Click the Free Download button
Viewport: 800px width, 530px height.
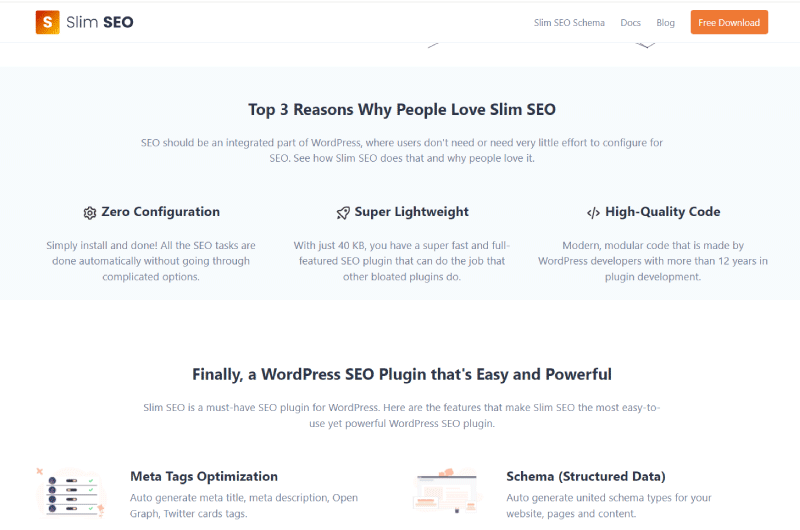click(729, 22)
